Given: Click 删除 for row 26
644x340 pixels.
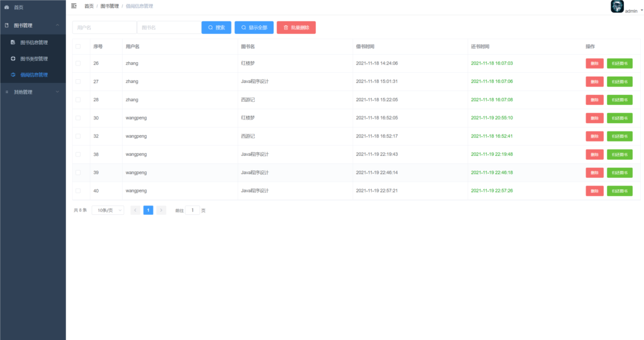Looking at the screenshot, I should coord(594,63).
